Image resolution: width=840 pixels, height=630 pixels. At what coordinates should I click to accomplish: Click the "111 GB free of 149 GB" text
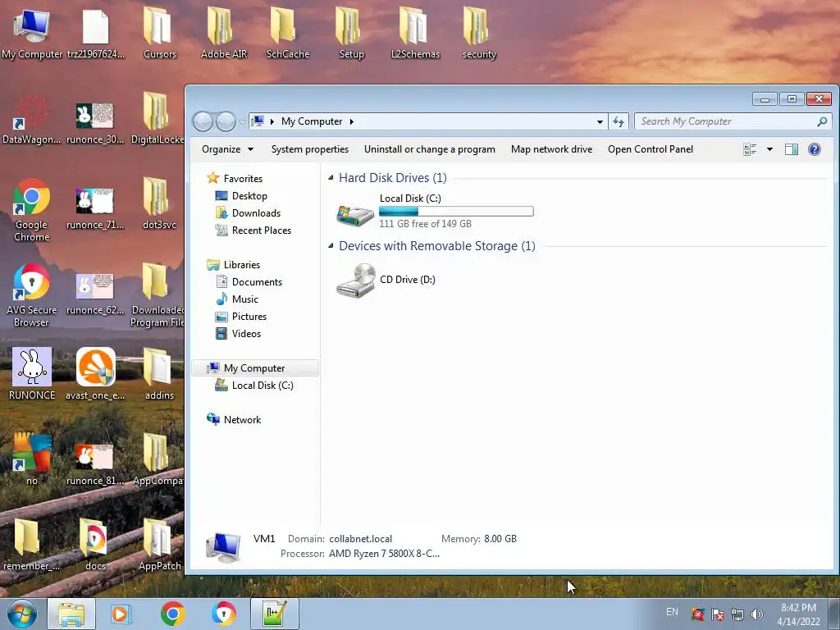pos(425,224)
